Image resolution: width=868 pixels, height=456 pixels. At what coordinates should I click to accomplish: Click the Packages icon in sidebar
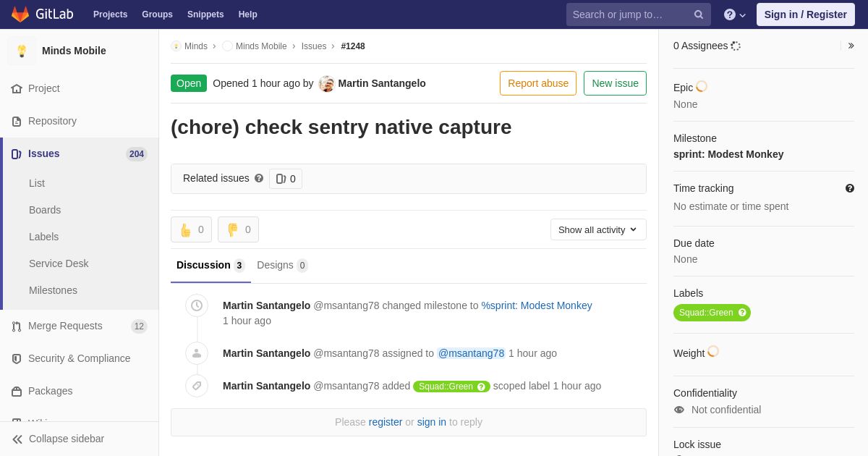[x=17, y=391]
